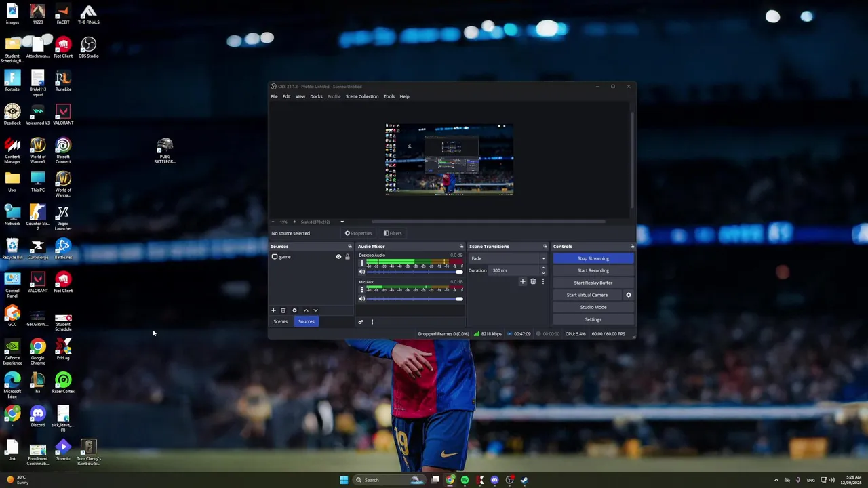The height and width of the screenshot is (488, 868).
Task: Pop out the Scene Transitions dock
Action: click(x=545, y=247)
